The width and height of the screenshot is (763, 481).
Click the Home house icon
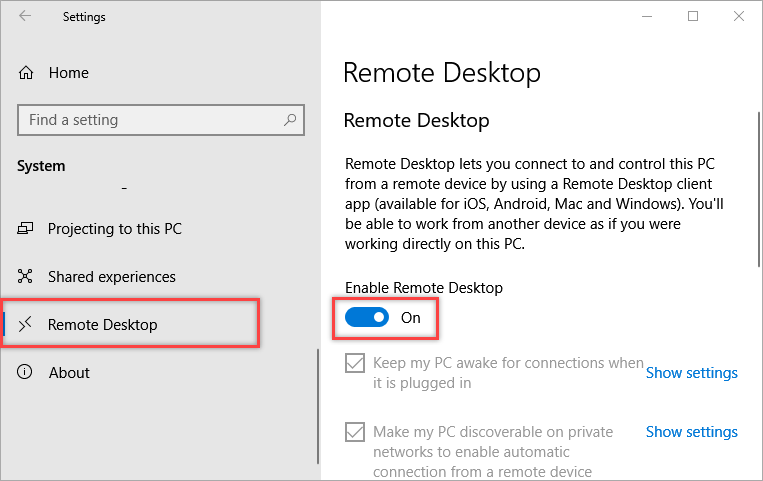[x=27, y=73]
